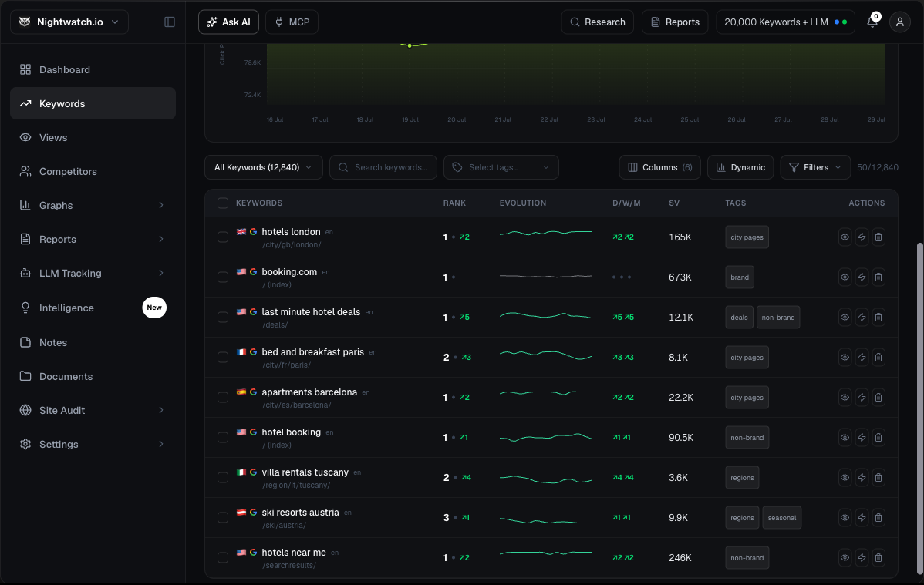Toggle the sidebar collapse icon
Image resolution: width=924 pixels, height=585 pixels.
pos(169,22)
